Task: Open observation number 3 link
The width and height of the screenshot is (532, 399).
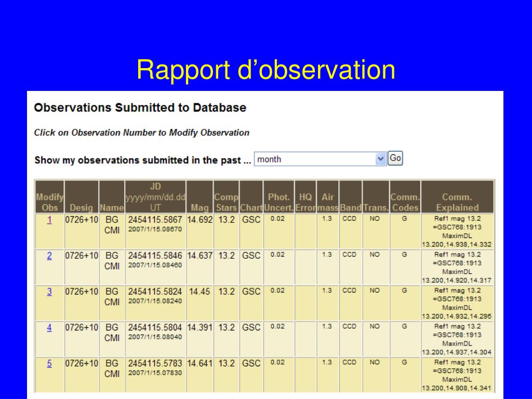Action: pyautogui.click(x=49, y=292)
